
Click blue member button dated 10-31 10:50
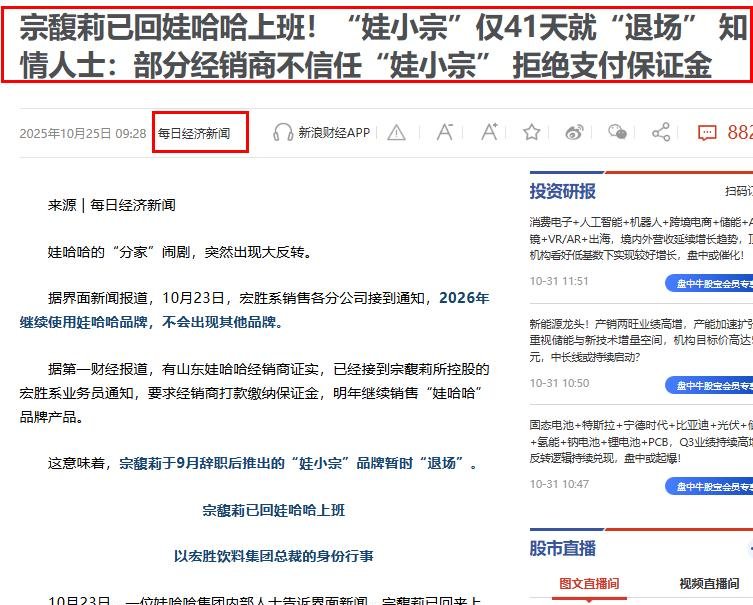click(x=709, y=385)
